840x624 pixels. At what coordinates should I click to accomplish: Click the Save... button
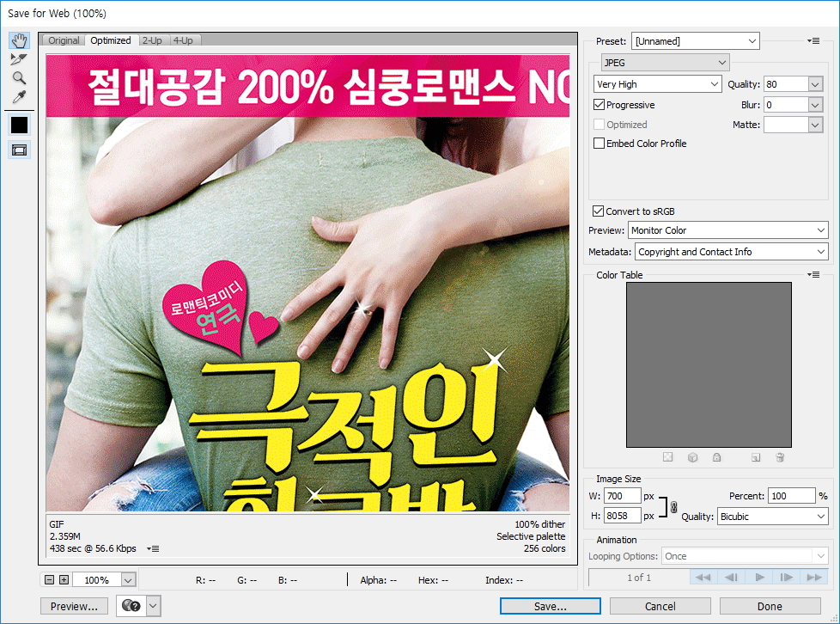tap(551, 606)
